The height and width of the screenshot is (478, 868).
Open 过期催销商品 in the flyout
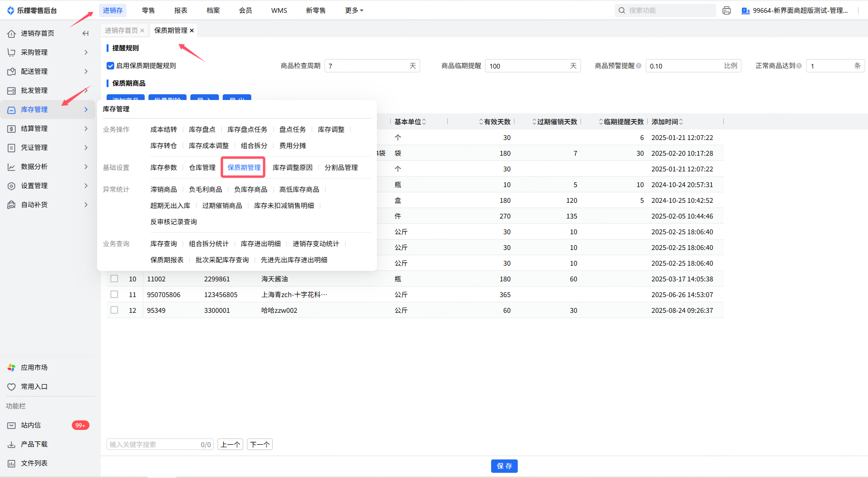222,206
